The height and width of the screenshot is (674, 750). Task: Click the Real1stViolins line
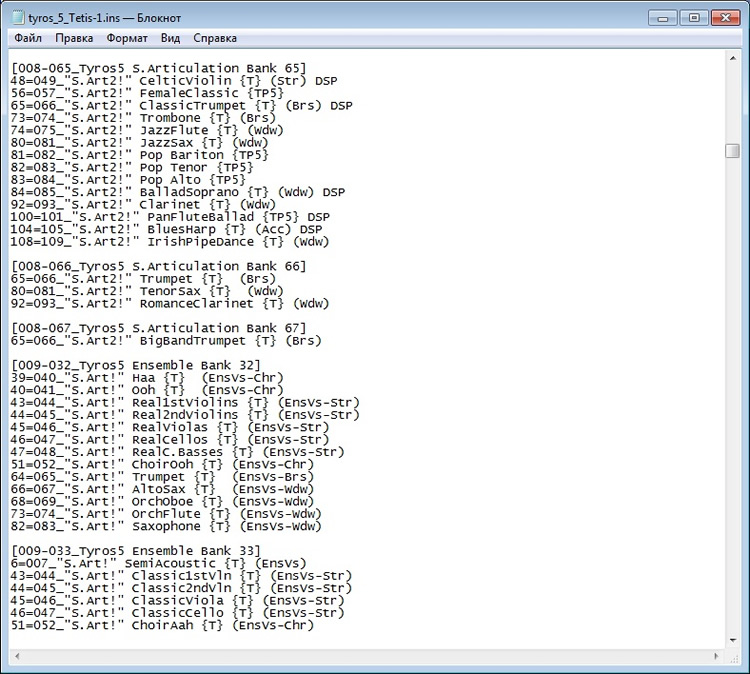point(185,403)
